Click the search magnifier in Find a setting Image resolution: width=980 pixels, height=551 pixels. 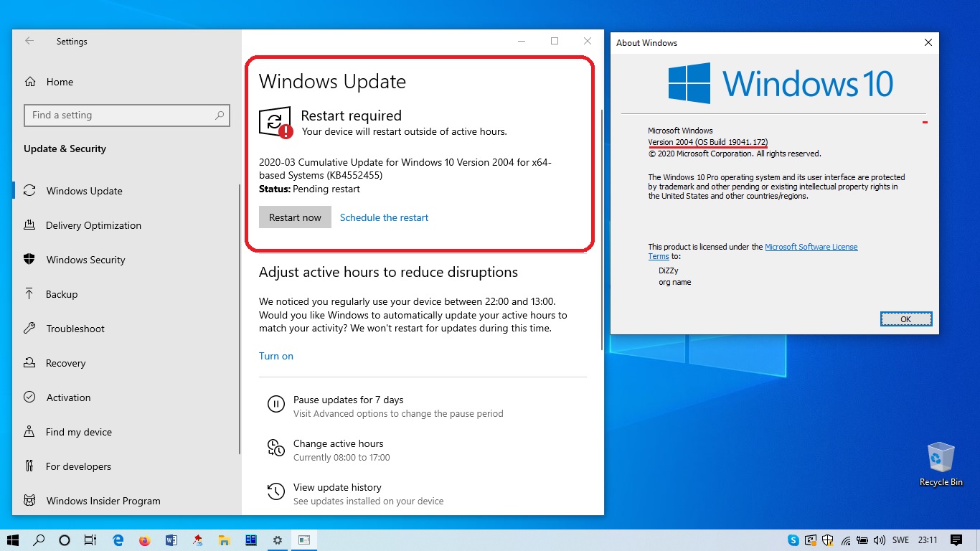pos(220,115)
